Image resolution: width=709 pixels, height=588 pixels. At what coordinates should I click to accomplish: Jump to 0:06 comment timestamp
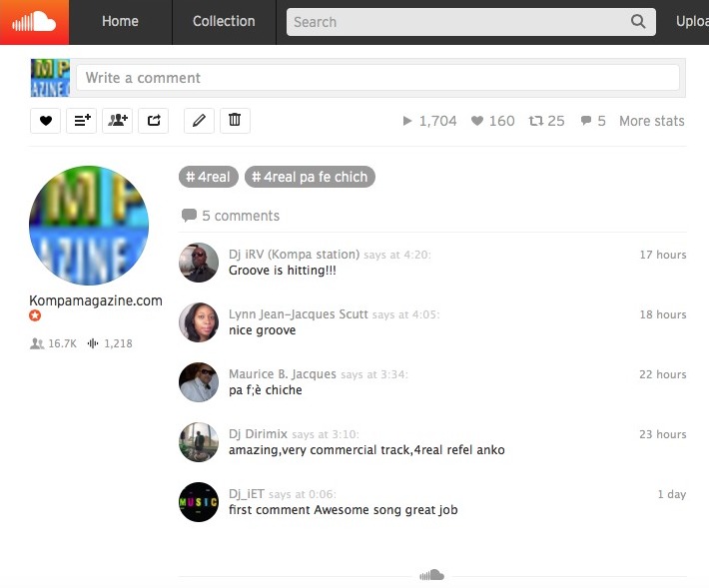(x=321, y=494)
